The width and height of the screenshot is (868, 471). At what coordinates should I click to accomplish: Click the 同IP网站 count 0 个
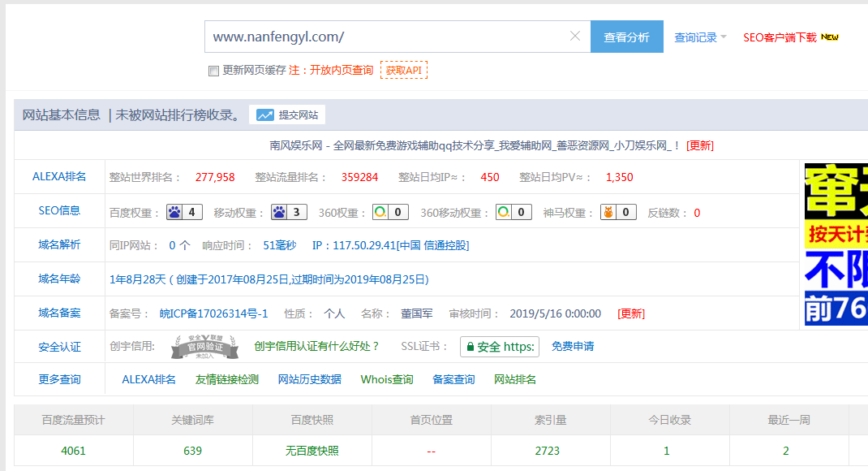coord(179,245)
